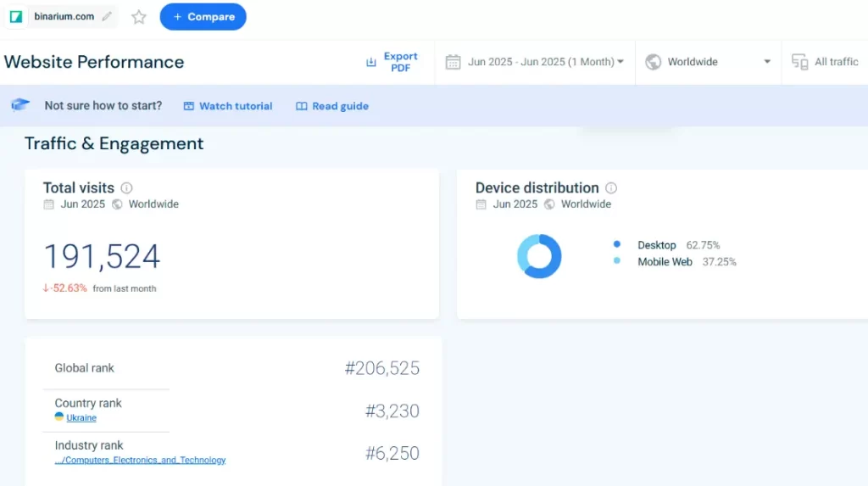Click the globe icon in country filter
Screen dimensions: 868x486
coord(654,62)
